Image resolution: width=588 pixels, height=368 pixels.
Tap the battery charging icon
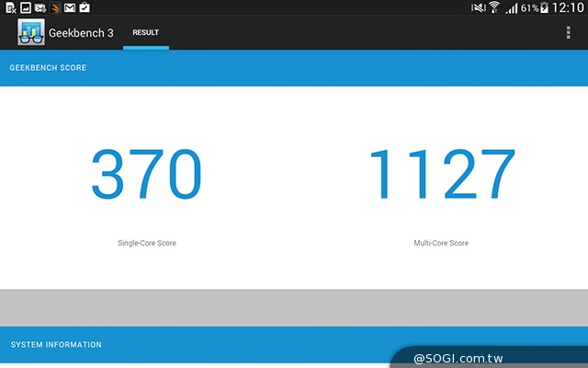(545, 7)
